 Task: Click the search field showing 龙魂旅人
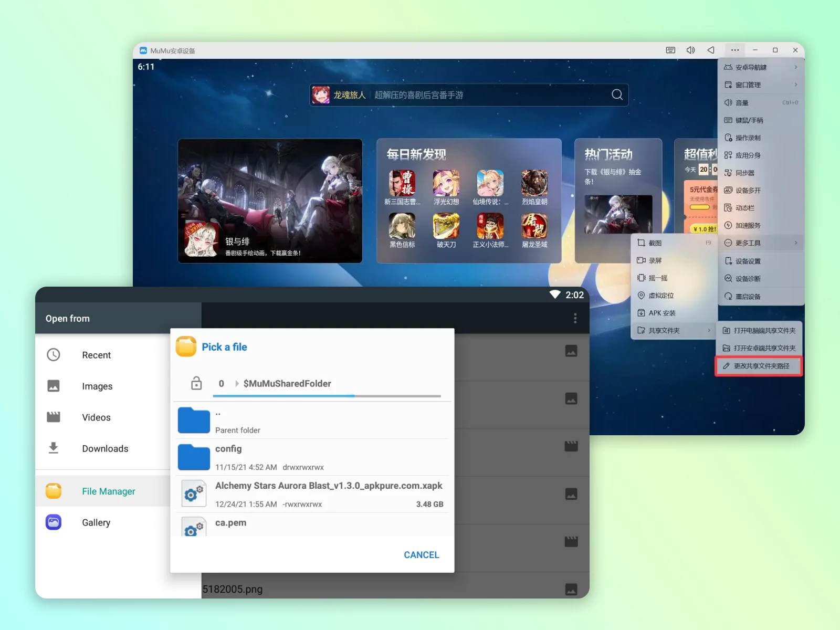[469, 95]
